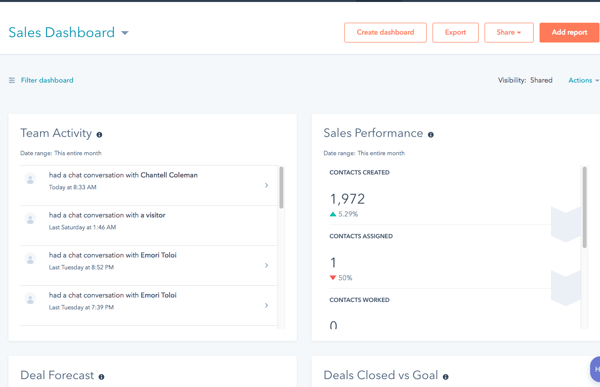Click the Team Activity info icon
The width and height of the screenshot is (600, 387).
click(x=99, y=135)
